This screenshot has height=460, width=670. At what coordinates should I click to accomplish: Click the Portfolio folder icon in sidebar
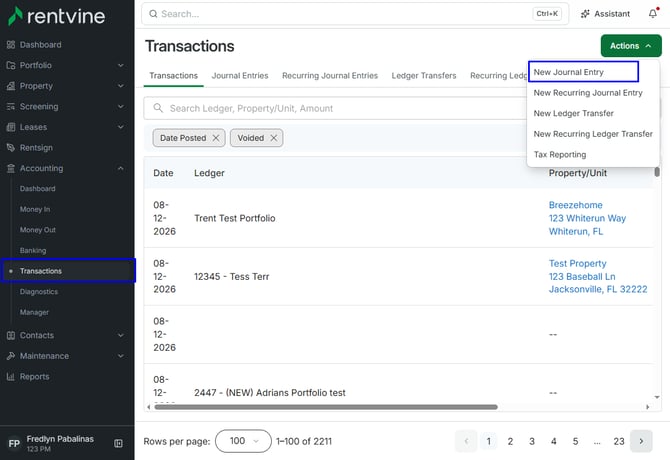point(11,65)
